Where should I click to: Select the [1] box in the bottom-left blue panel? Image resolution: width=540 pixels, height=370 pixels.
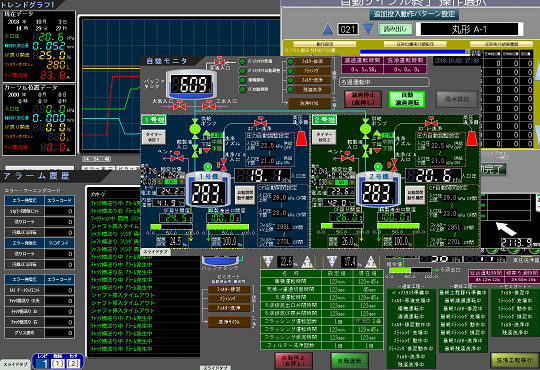click(58, 363)
